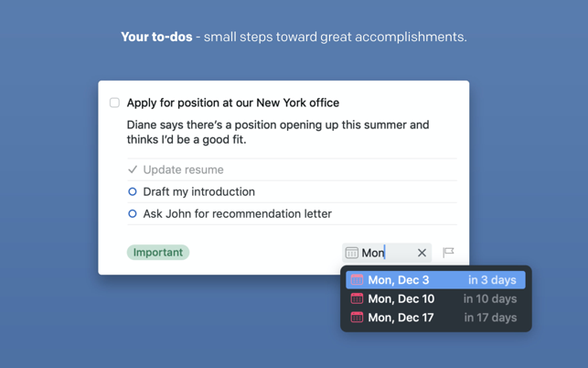The image size is (588, 368).
Task: Click calendar icon beside Mon, Dec 10
Action: (357, 299)
